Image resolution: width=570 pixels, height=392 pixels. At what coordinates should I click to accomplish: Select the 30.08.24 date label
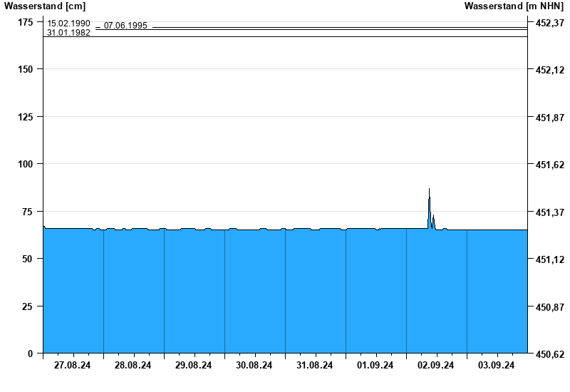[254, 366]
